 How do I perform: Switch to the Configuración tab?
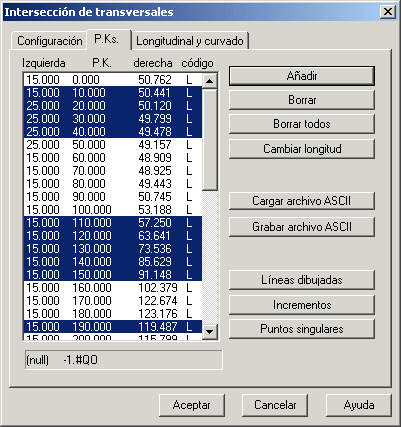coord(49,41)
